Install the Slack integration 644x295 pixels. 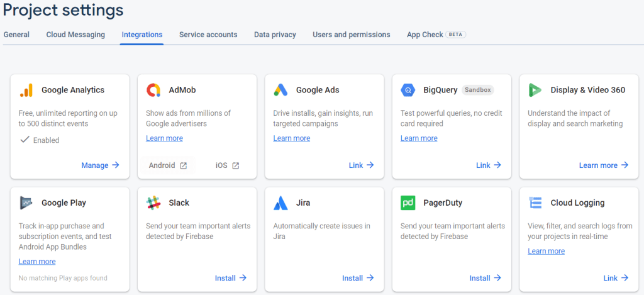[231, 278]
